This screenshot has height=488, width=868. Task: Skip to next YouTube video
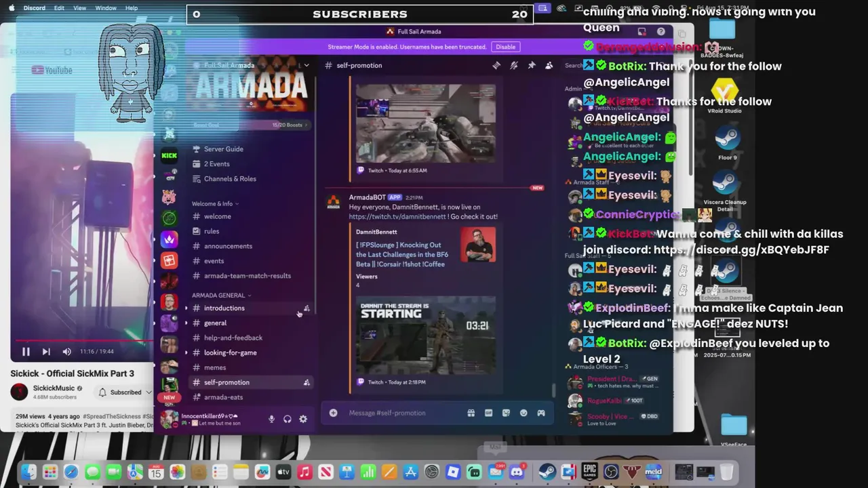pos(46,352)
